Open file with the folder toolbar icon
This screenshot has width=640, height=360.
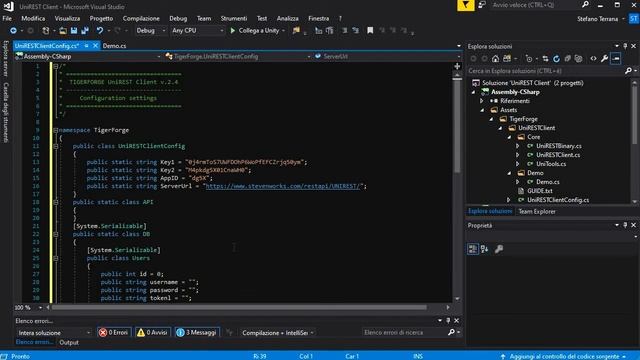point(63,31)
